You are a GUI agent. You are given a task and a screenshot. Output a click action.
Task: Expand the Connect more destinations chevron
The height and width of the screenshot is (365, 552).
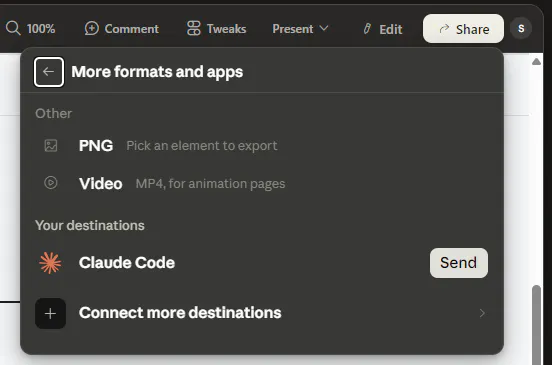[x=482, y=313]
